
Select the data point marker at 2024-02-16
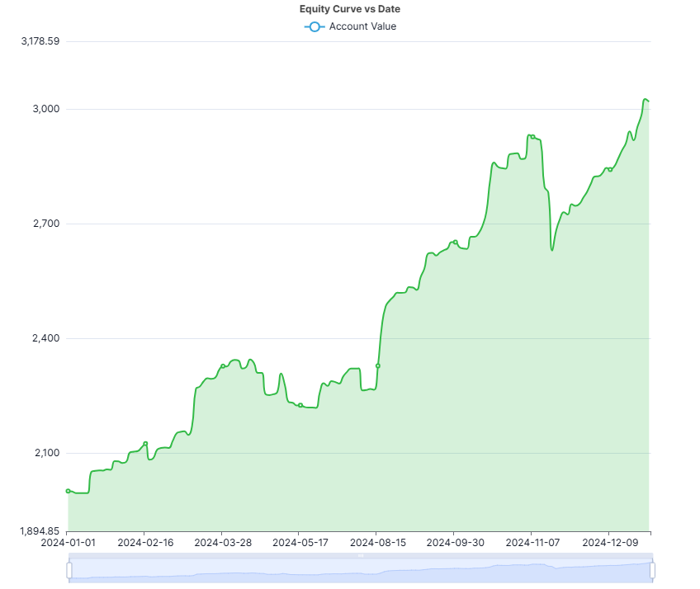point(145,444)
